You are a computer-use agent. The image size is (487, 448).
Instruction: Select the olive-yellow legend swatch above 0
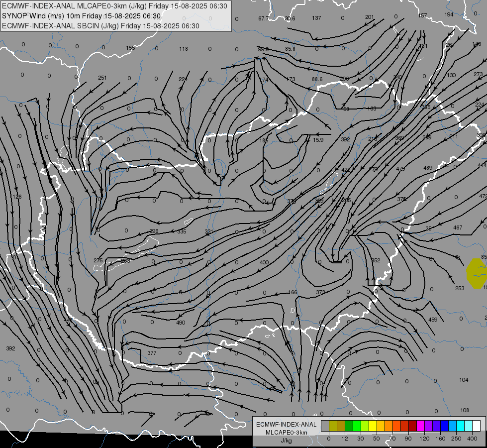pyautogui.click(x=333, y=426)
